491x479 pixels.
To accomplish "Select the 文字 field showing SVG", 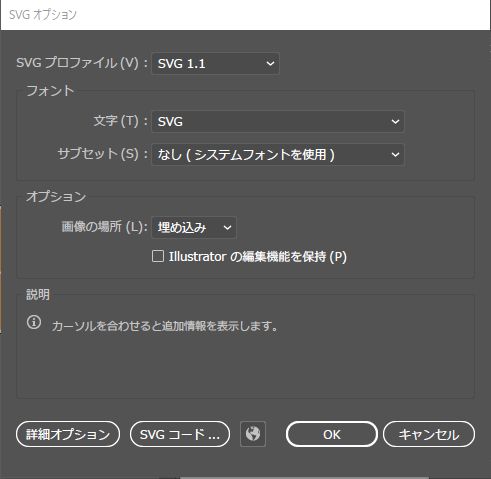I will [x=278, y=122].
